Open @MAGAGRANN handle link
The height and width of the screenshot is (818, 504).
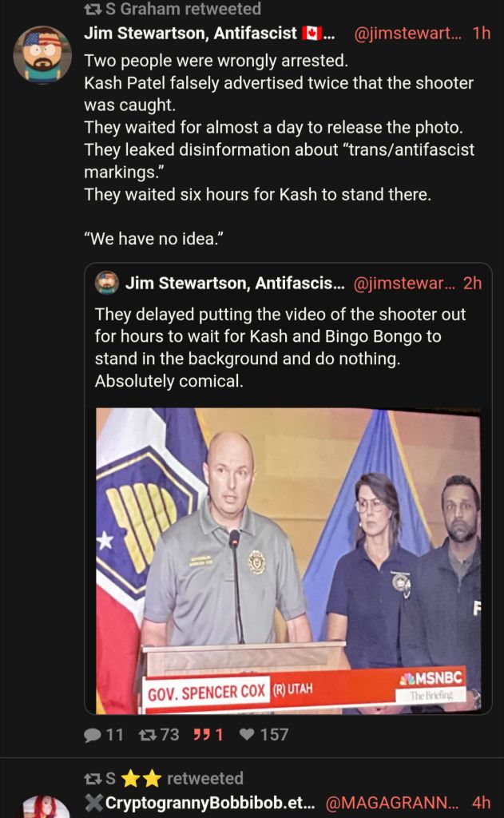point(393,803)
